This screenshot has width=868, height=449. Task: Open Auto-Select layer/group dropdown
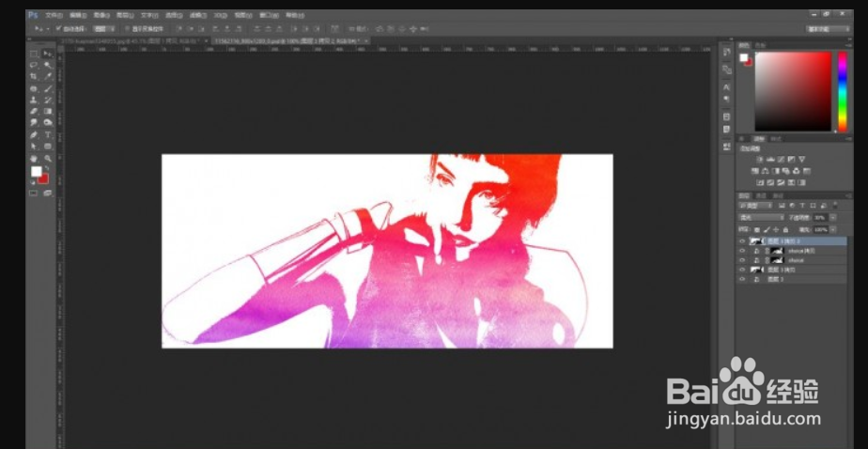point(104,28)
